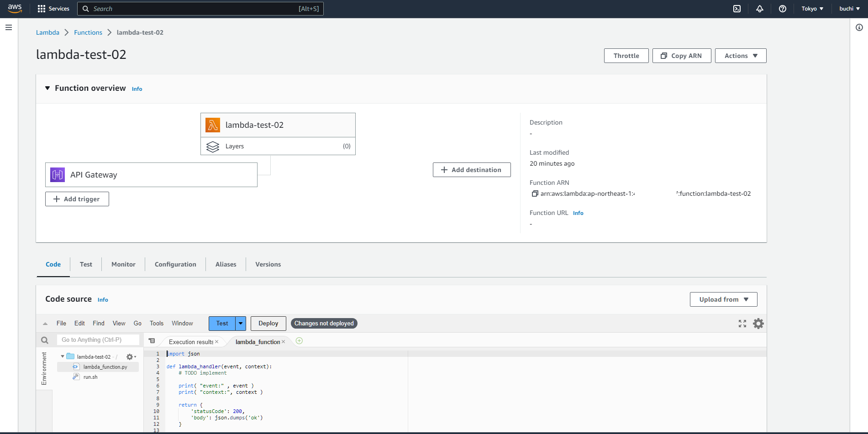
Task: Switch to the Test tab
Action: tap(86, 264)
